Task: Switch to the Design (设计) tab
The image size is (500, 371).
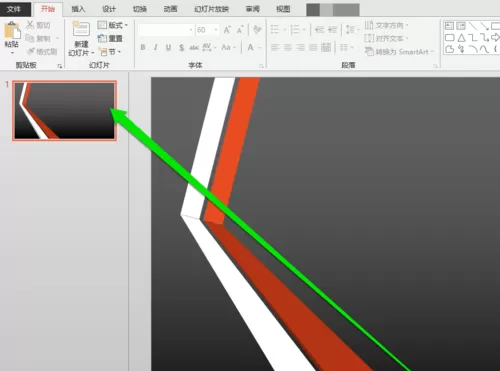Action: 109,9
